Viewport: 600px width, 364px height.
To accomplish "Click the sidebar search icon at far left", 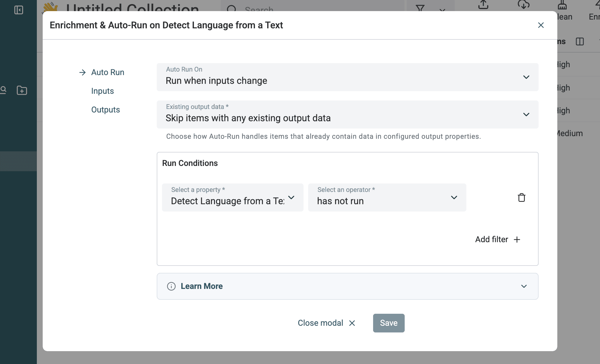I will 3,90.
